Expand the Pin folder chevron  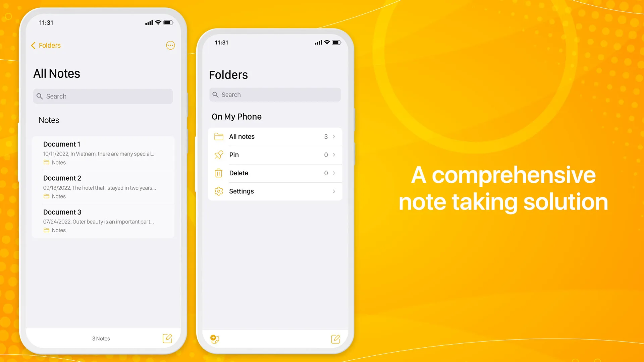pos(334,155)
